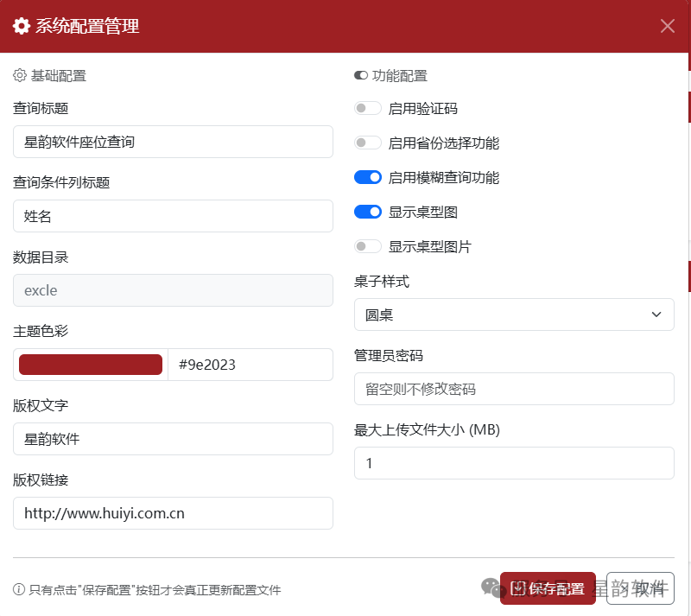Click the 功能配置 toggle icon header
Viewport: 691px width, 616px height.
point(360,75)
